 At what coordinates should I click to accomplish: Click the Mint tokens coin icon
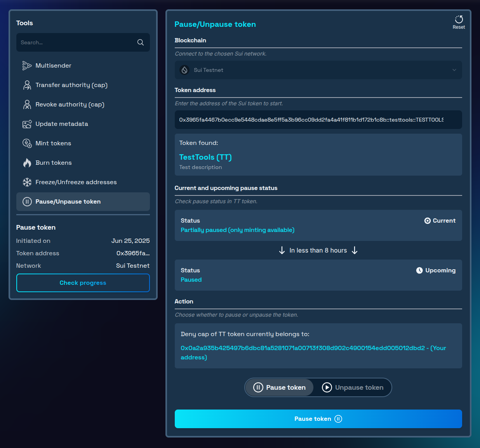point(27,143)
